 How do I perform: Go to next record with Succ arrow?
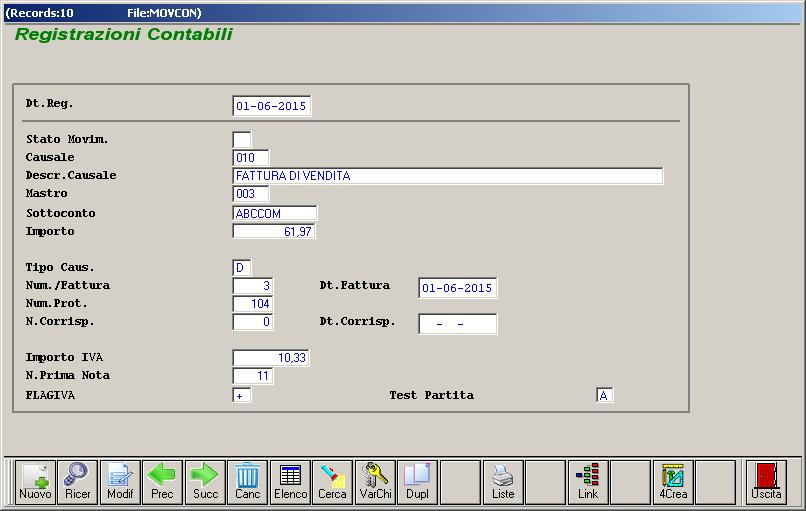[205, 482]
